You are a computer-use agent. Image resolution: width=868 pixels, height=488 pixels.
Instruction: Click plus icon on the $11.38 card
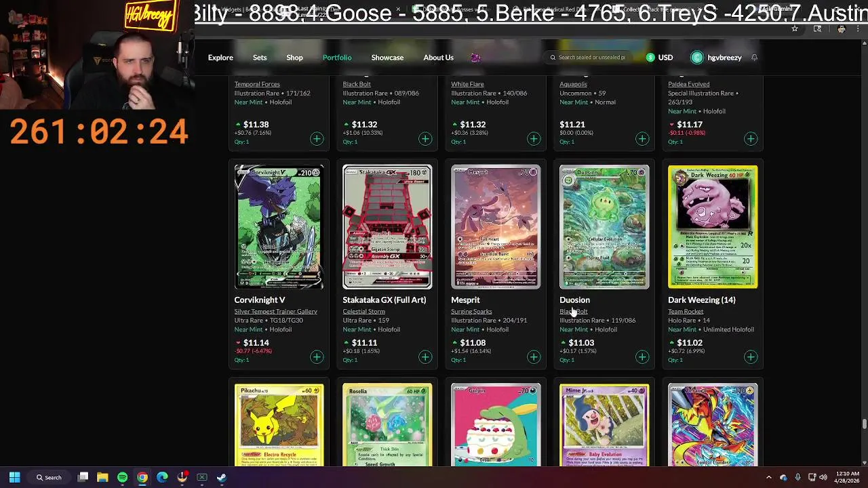pyautogui.click(x=317, y=138)
